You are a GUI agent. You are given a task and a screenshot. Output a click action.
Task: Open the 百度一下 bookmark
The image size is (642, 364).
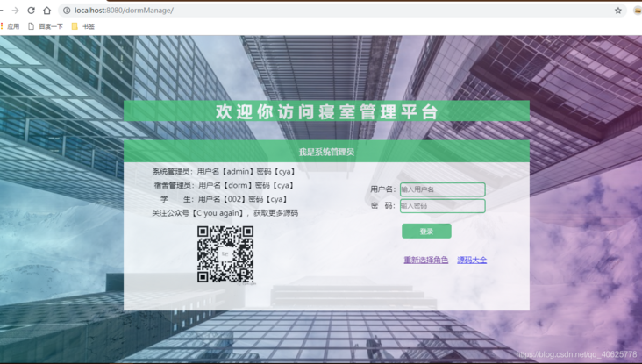(46, 26)
